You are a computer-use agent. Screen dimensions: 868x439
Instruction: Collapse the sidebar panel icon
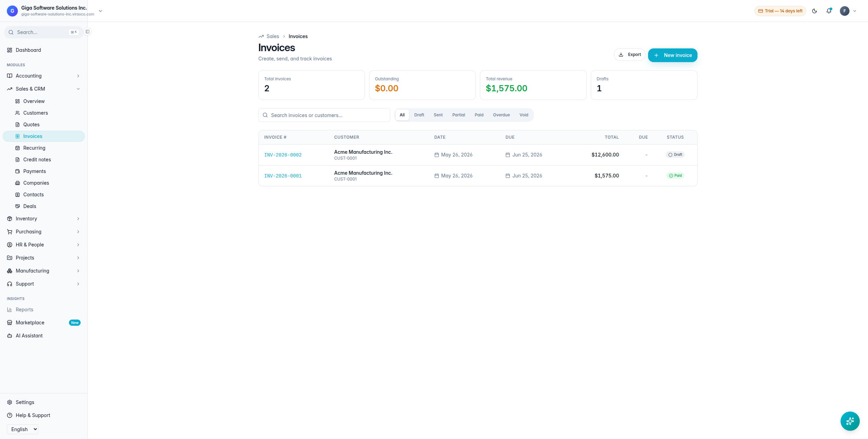click(x=87, y=32)
